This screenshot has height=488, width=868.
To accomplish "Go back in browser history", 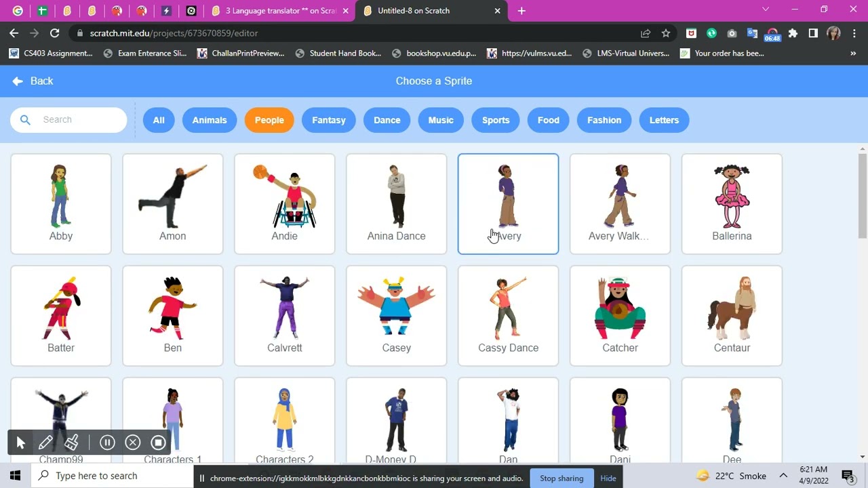I will (14, 33).
